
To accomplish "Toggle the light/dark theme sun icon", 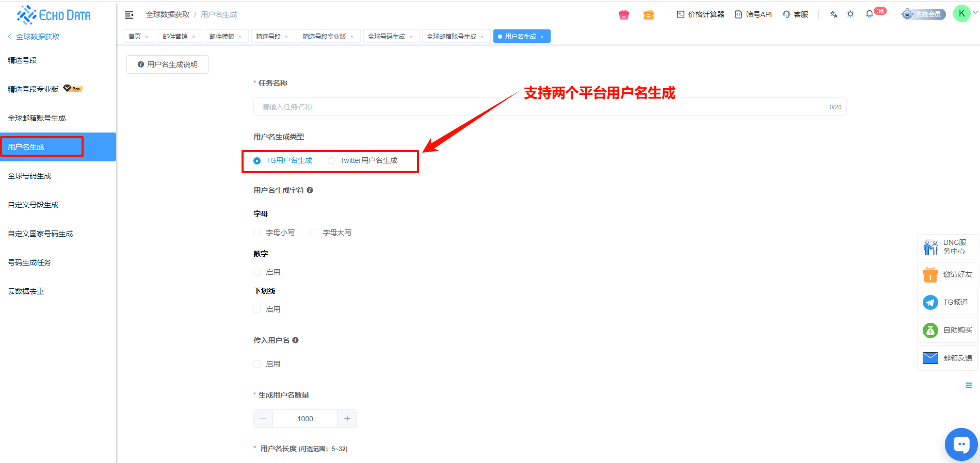I will [850, 14].
